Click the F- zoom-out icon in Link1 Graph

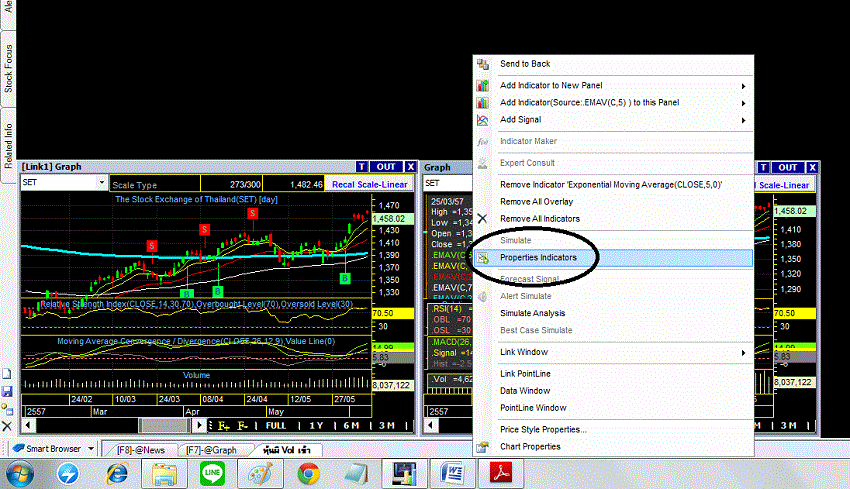242,426
